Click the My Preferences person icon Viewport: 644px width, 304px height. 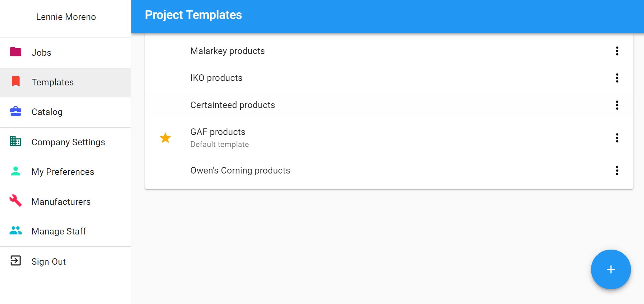click(x=16, y=171)
